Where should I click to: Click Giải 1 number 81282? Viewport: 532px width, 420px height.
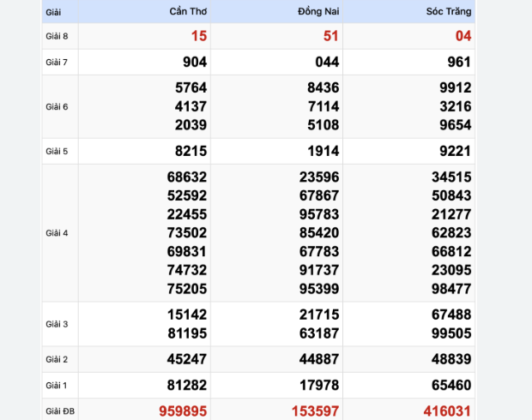point(189,386)
